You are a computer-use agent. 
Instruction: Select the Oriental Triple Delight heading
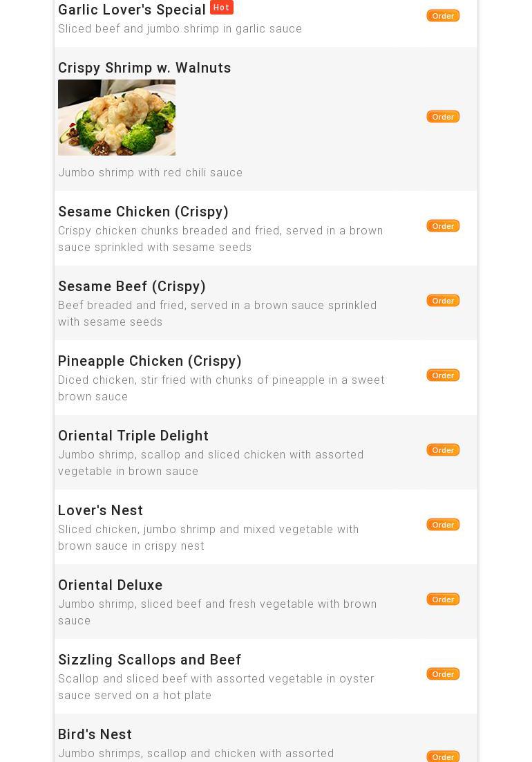click(x=133, y=436)
